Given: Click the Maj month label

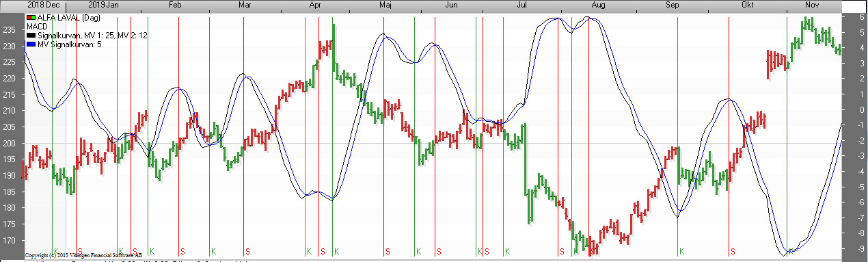Looking at the screenshot, I should [x=385, y=5].
